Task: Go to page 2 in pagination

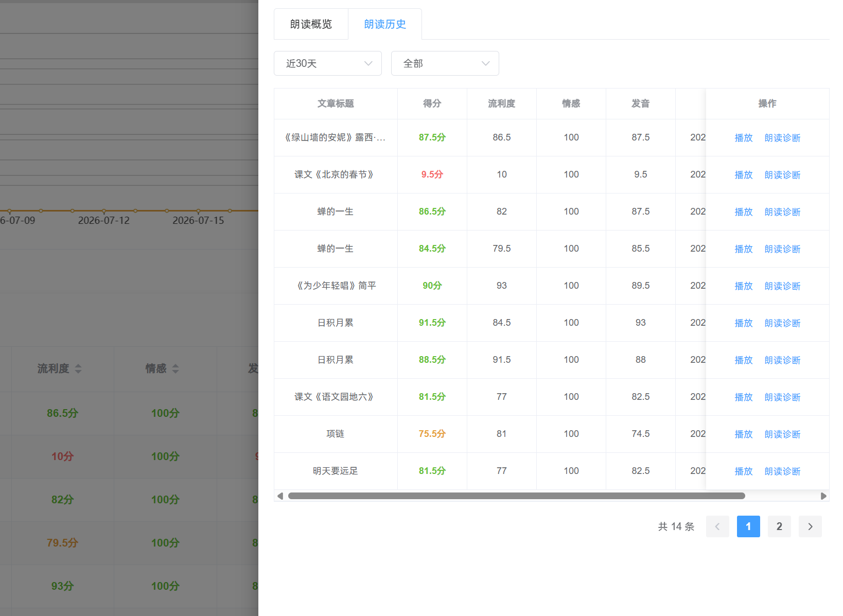Action: tap(779, 526)
